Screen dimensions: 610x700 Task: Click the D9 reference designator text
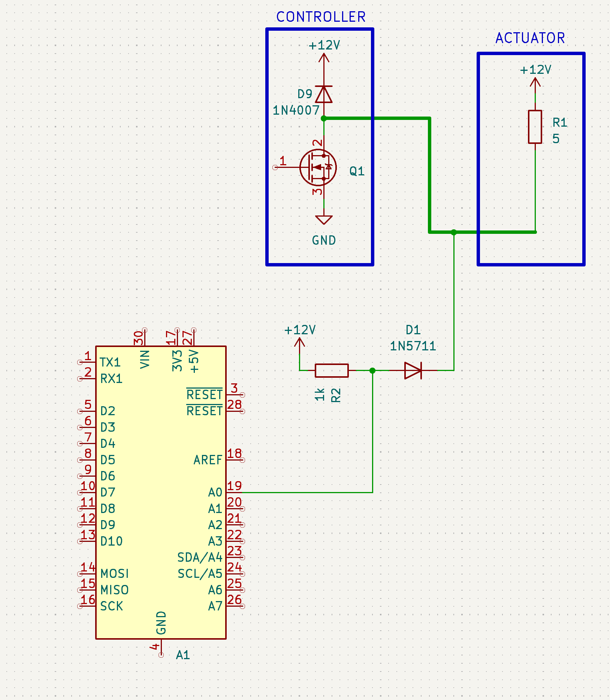coord(305,94)
